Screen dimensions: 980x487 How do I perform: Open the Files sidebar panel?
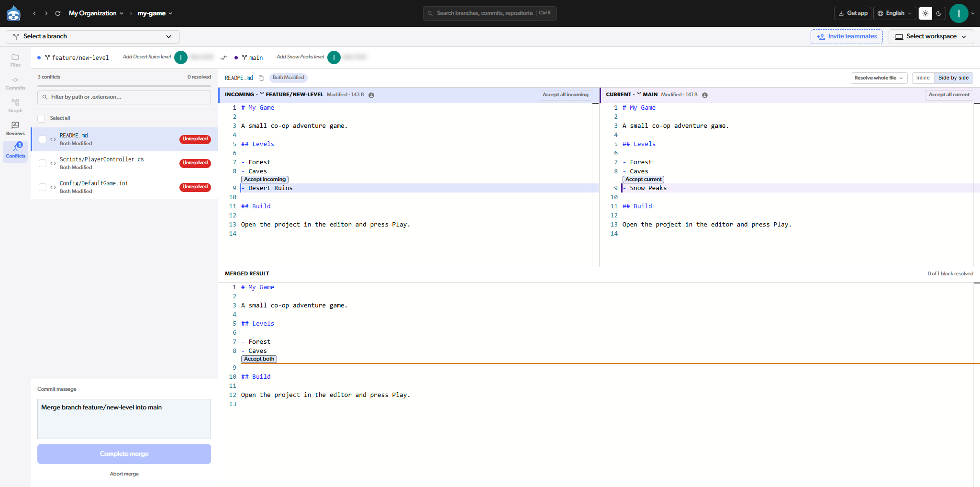pos(15,60)
